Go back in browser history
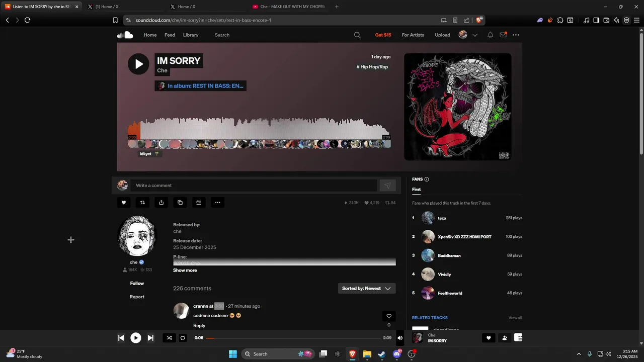This screenshot has height=362, width=644. [x=7, y=20]
